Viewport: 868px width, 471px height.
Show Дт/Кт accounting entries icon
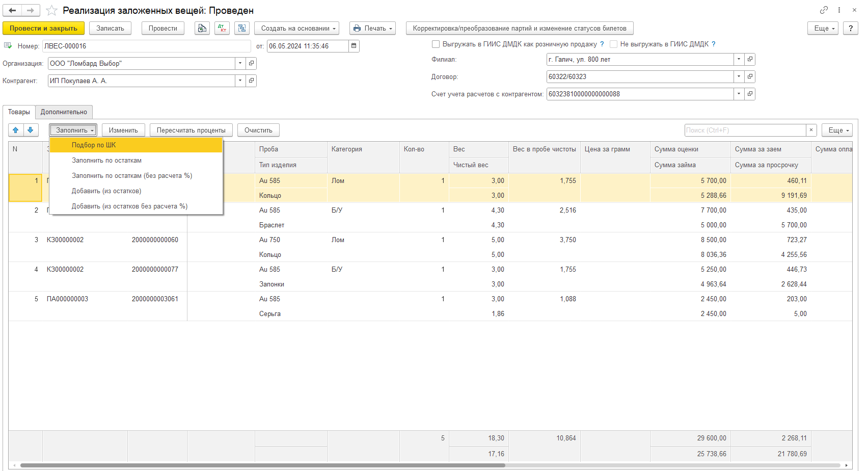pyautogui.click(x=222, y=28)
